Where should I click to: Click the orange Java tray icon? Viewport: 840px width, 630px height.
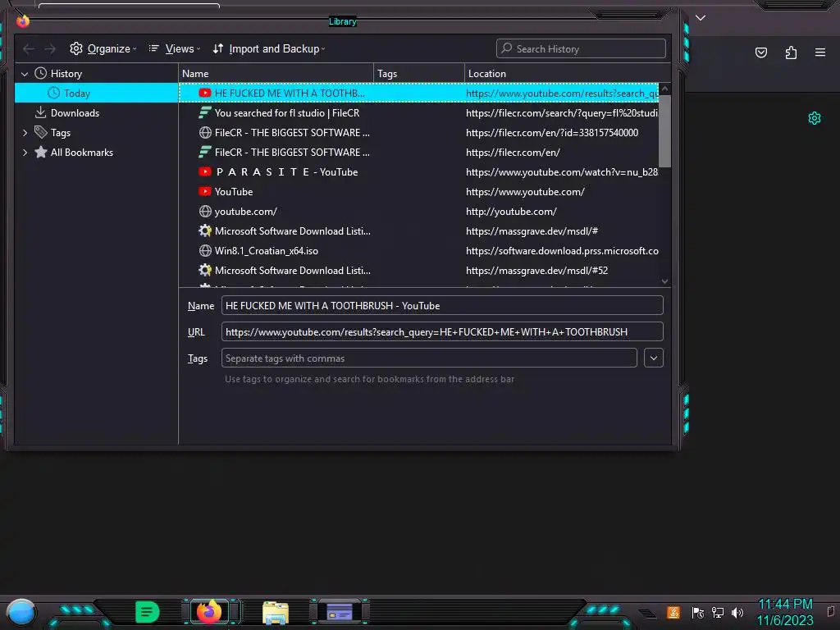pos(673,612)
